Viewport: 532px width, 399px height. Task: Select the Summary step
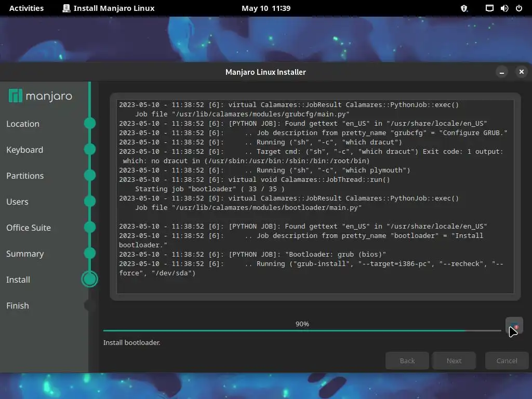click(25, 254)
